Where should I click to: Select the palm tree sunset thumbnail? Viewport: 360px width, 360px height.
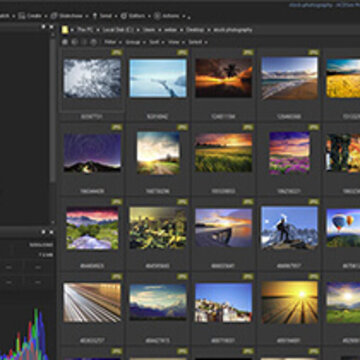224,78
